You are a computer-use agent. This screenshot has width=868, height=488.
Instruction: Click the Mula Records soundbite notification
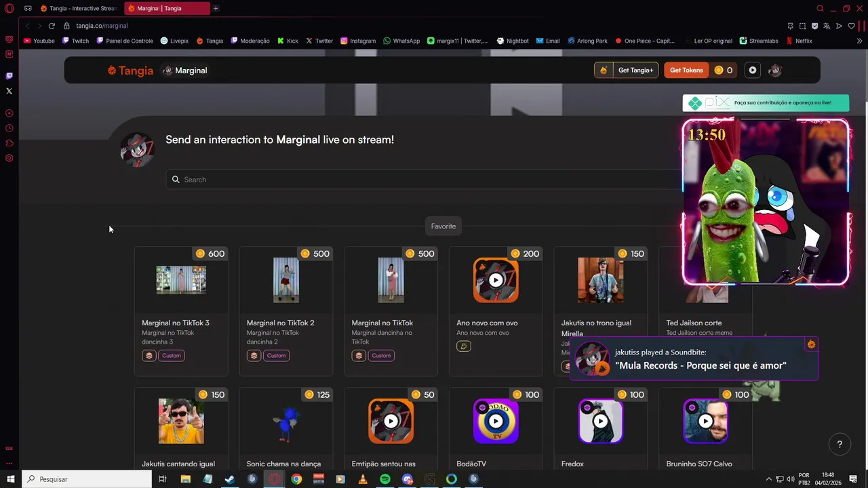[x=694, y=359]
